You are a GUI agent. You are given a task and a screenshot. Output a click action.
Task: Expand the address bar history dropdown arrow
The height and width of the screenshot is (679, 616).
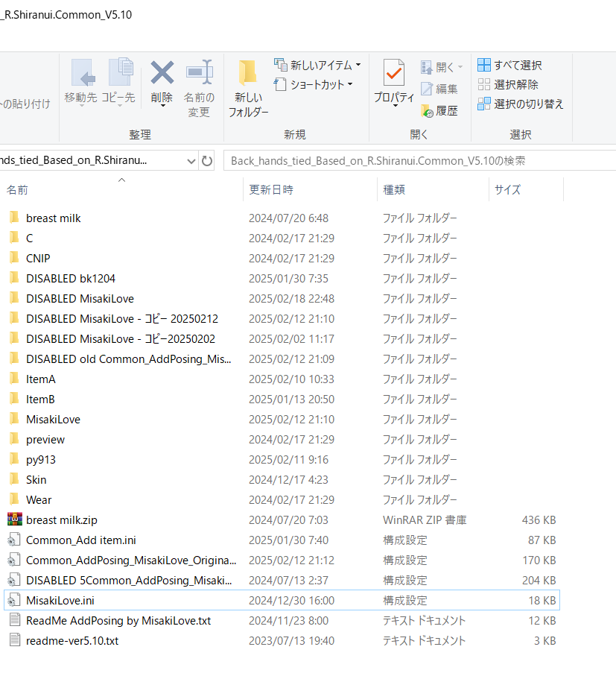pyautogui.click(x=191, y=161)
